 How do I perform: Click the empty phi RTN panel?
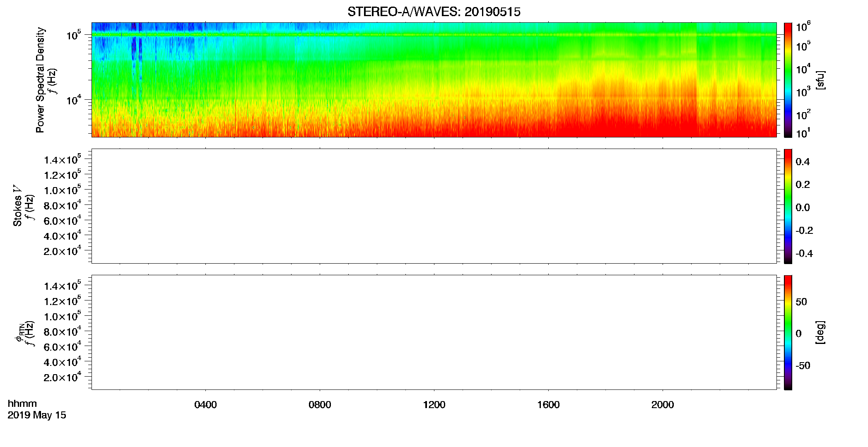click(434, 332)
